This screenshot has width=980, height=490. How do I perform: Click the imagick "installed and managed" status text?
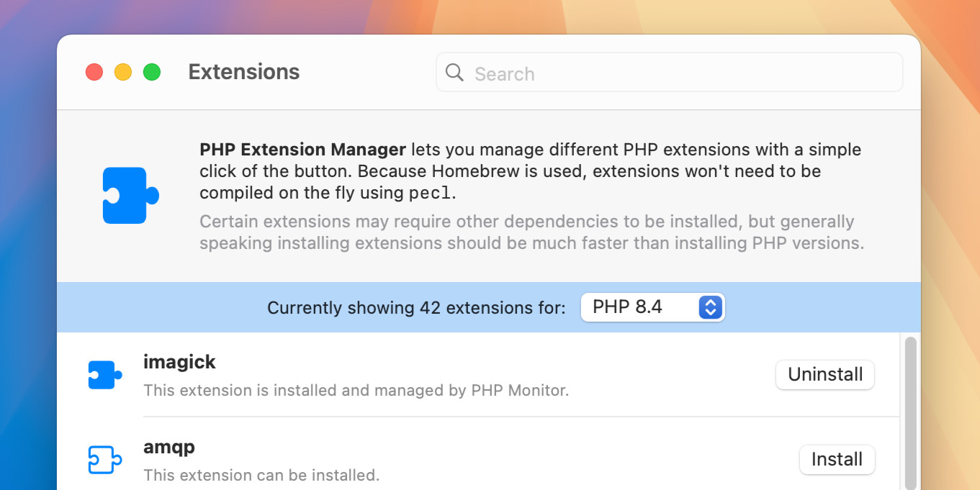pos(356,391)
